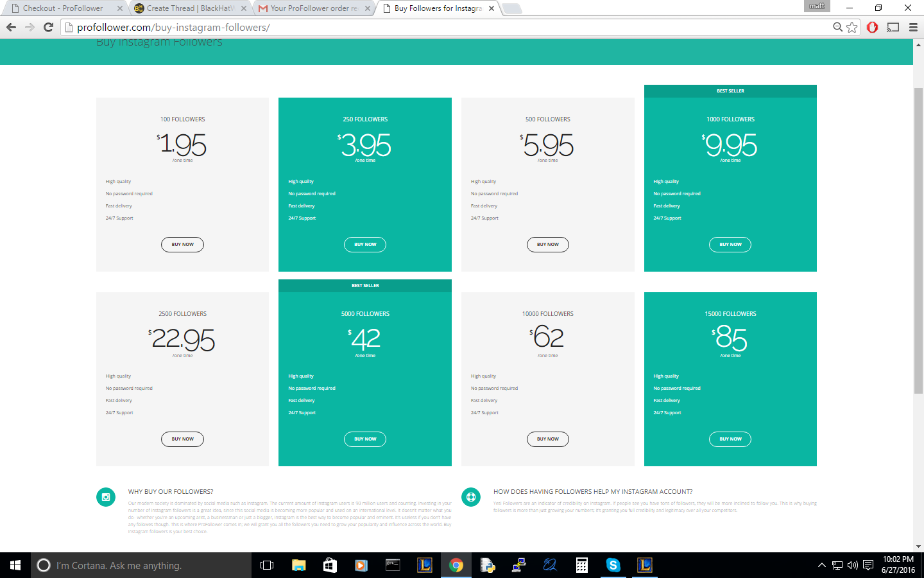Click Buy Now for 15000 followers
Screen dimensions: 924x578
pos(730,439)
